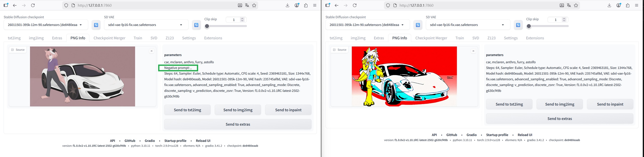Click Reload UI in left window footer
The image size is (644, 157).
tap(203, 141)
